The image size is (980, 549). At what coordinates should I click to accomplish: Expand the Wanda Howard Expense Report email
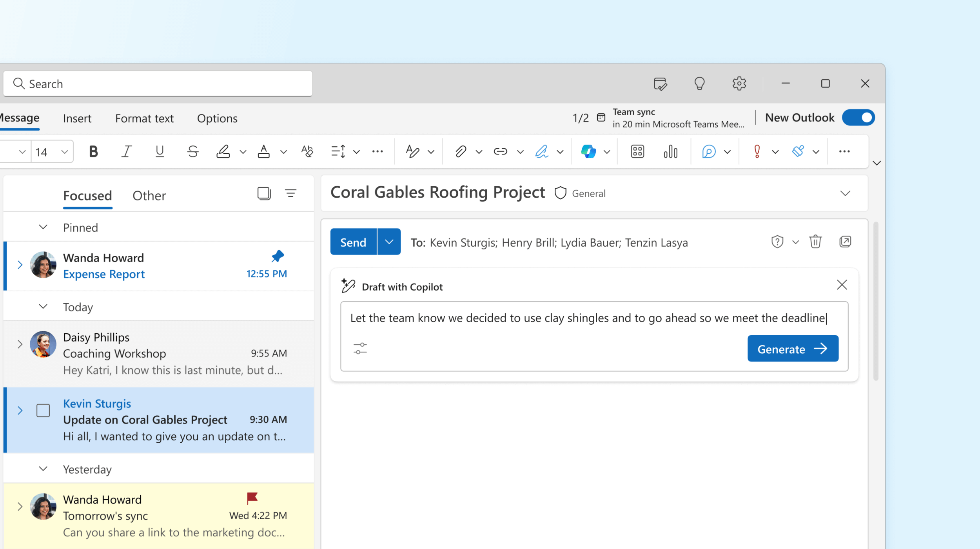pyautogui.click(x=20, y=265)
